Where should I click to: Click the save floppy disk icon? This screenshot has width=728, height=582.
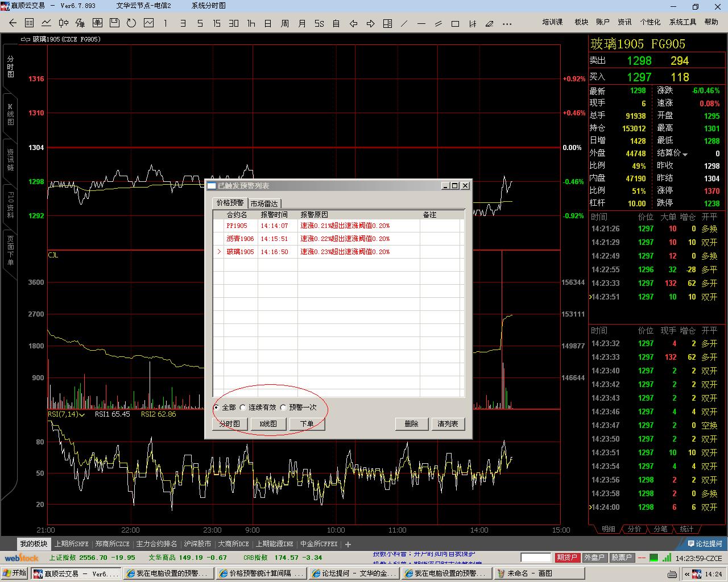(114, 23)
